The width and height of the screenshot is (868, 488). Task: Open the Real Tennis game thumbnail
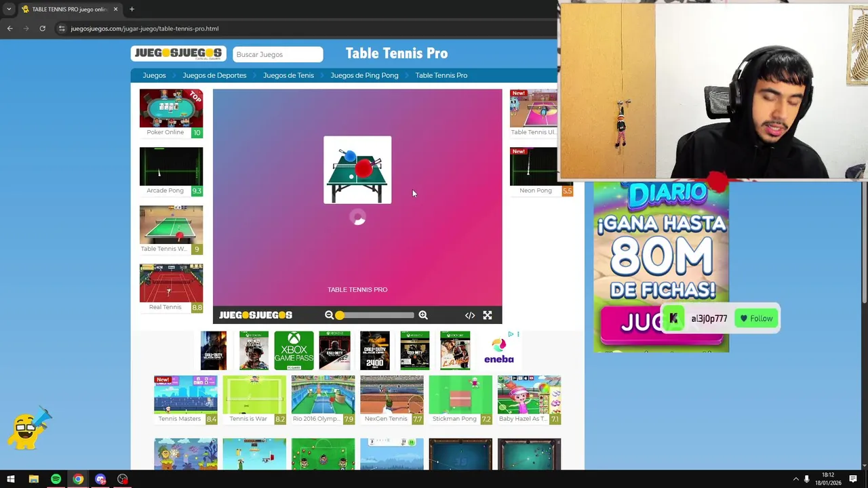tap(171, 283)
